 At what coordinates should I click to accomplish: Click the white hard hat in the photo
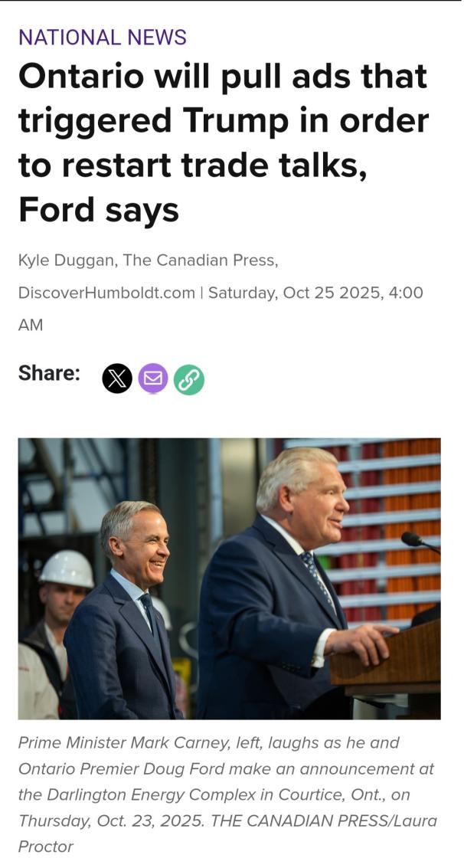point(67,568)
